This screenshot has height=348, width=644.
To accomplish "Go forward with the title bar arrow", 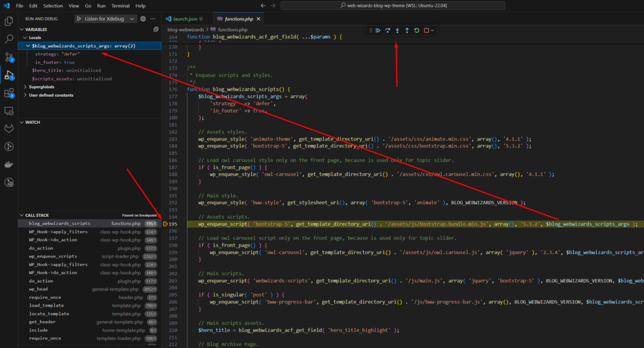I will click(x=273, y=5).
